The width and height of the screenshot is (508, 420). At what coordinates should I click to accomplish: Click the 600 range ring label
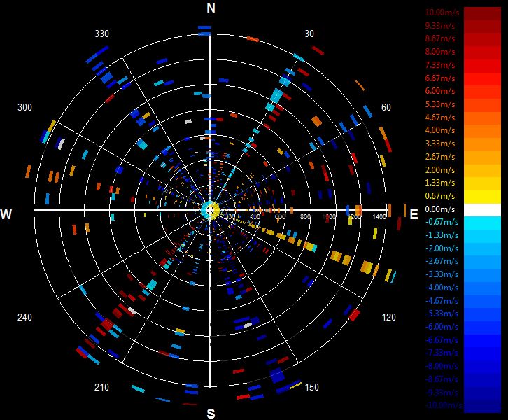(x=280, y=216)
